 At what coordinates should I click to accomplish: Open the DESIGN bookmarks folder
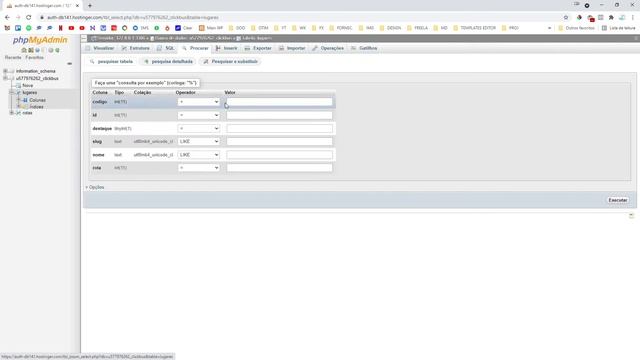click(391, 28)
